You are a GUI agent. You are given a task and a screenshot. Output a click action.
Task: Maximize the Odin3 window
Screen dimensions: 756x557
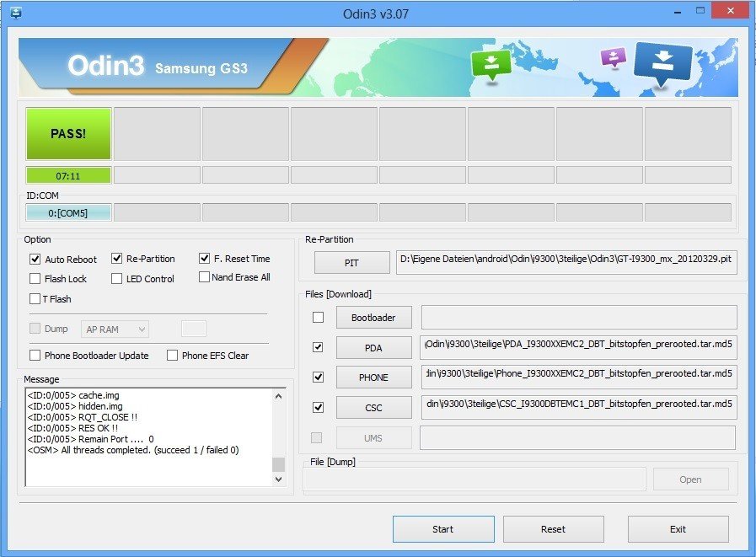700,11
